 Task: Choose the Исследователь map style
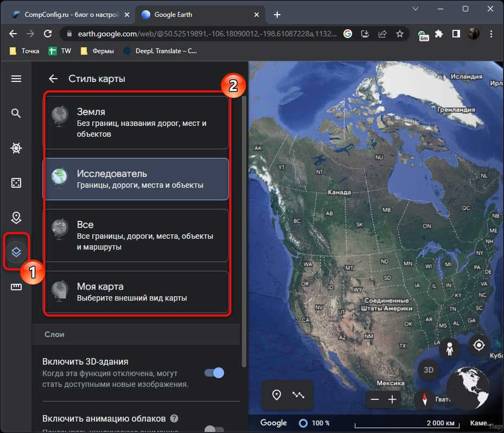click(x=136, y=179)
